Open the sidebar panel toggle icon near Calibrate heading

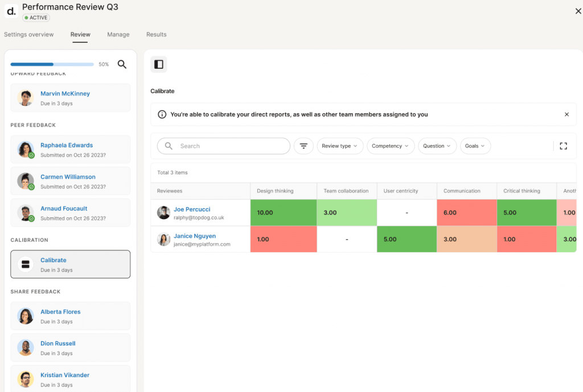[158, 64]
